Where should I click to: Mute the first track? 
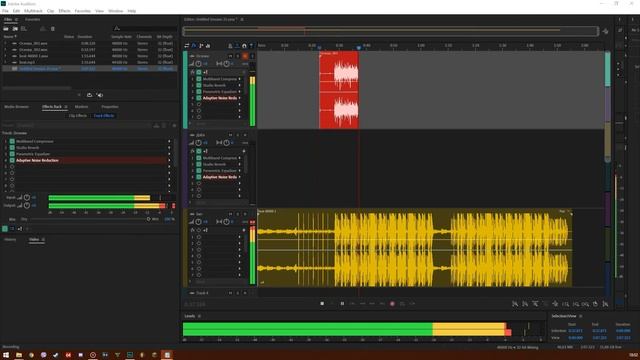point(231,56)
